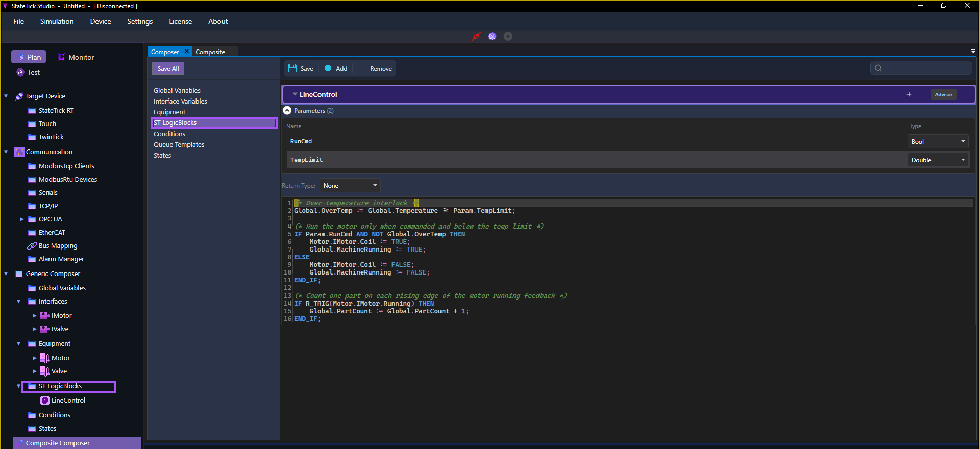Open the Plan view button
Viewport: 980px width, 449px height.
click(x=29, y=57)
